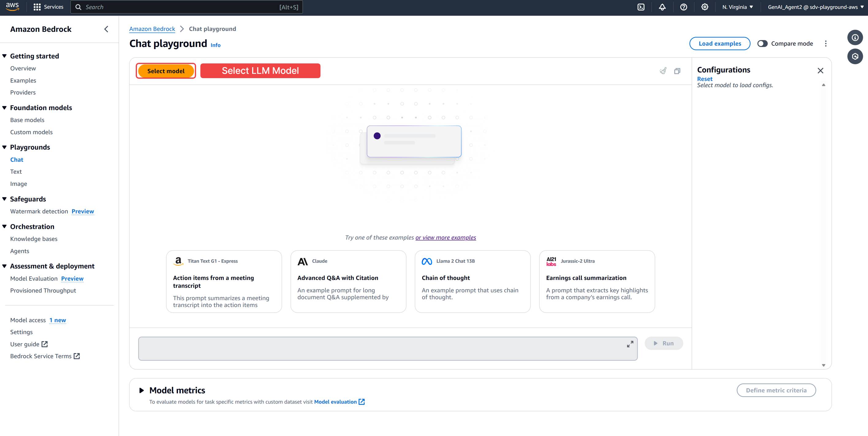The height and width of the screenshot is (436, 868).
Task: Open Providers in sidebar
Action: point(23,92)
